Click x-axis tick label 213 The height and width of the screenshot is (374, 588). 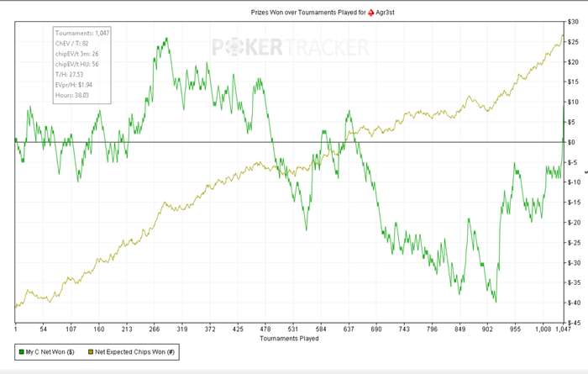[x=127, y=329]
